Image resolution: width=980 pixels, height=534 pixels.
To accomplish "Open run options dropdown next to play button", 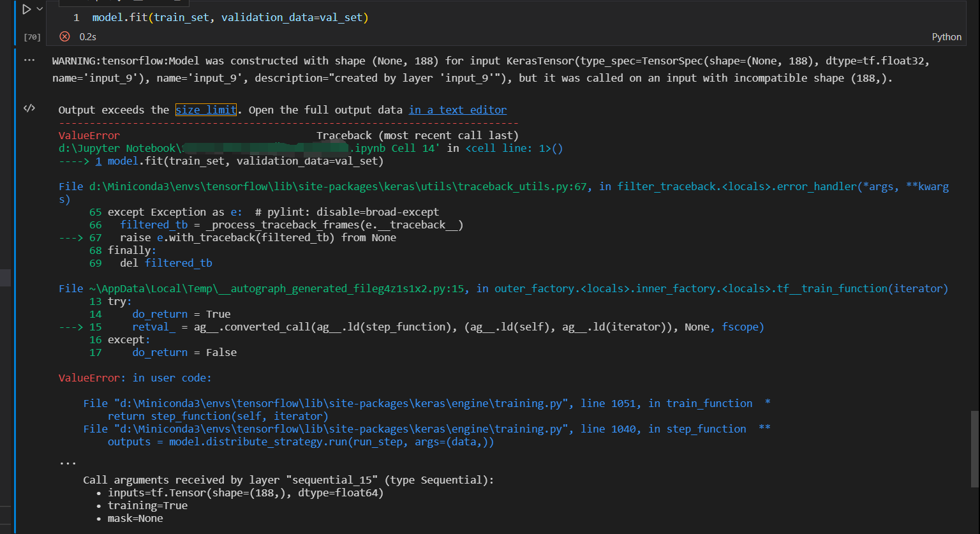I will [x=40, y=10].
